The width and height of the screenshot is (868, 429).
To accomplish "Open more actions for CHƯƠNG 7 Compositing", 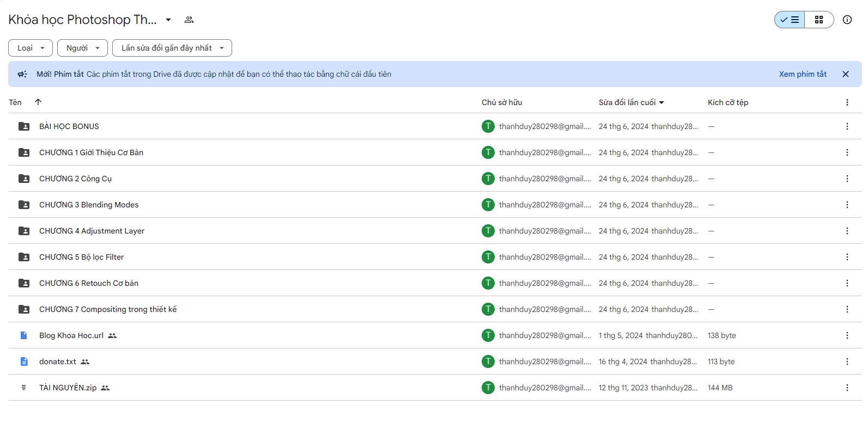I will 847,309.
